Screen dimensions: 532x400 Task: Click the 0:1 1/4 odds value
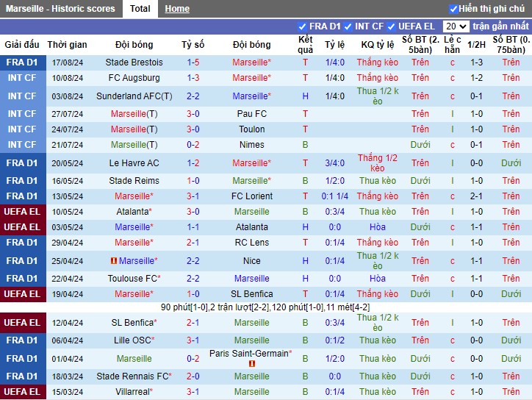(335, 196)
